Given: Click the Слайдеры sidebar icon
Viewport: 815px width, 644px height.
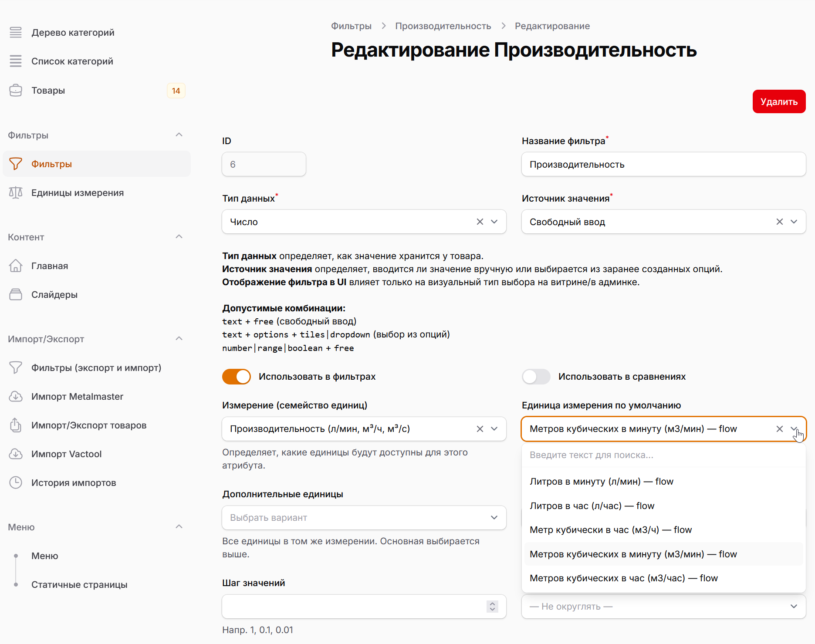Looking at the screenshot, I should [x=16, y=294].
